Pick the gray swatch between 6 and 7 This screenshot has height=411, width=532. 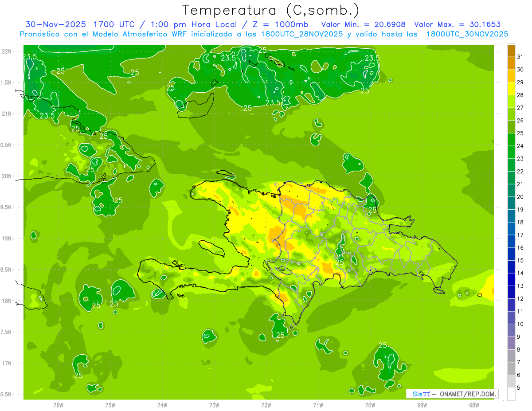click(511, 368)
